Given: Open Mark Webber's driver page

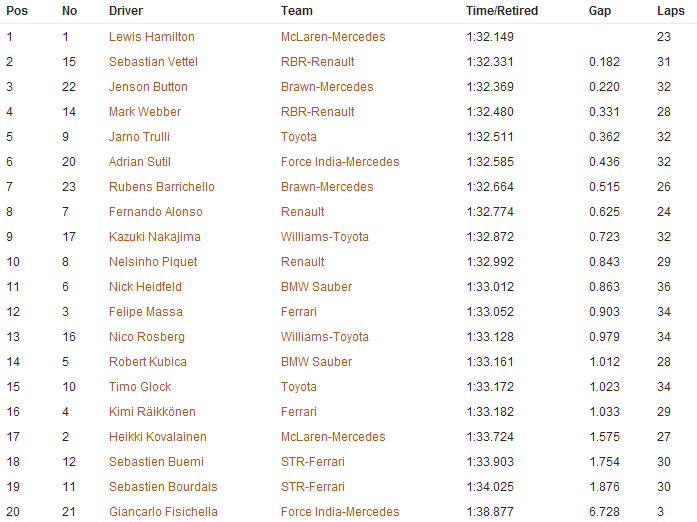Looking at the screenshot, I should tap(145, 112).
